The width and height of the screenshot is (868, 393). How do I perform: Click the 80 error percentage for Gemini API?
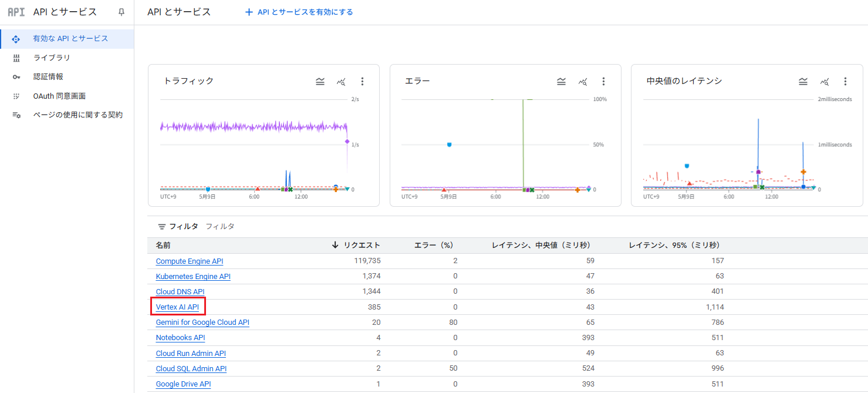point(453,322)
